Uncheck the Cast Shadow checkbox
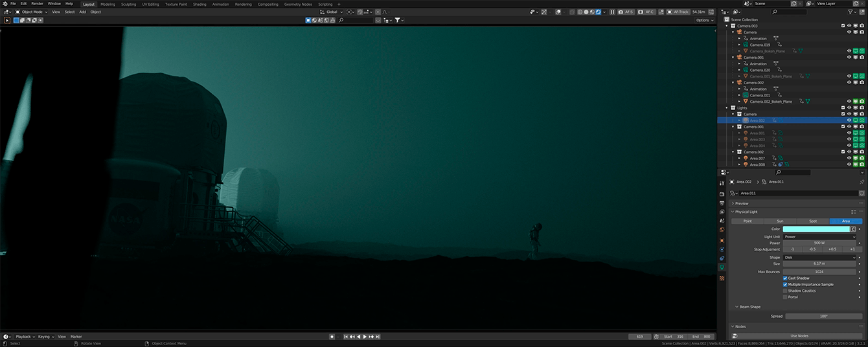This screenshot has height=347, width=868. point(786,278)
